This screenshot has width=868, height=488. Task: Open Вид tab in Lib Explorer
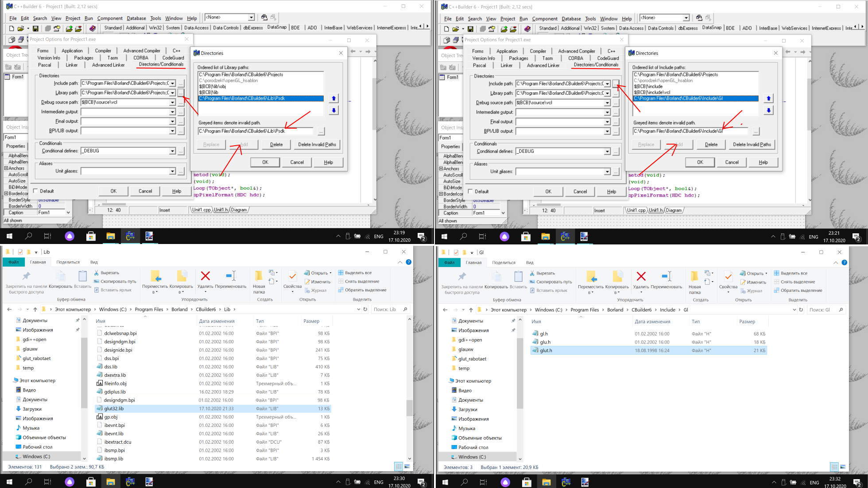coord(94,262)
